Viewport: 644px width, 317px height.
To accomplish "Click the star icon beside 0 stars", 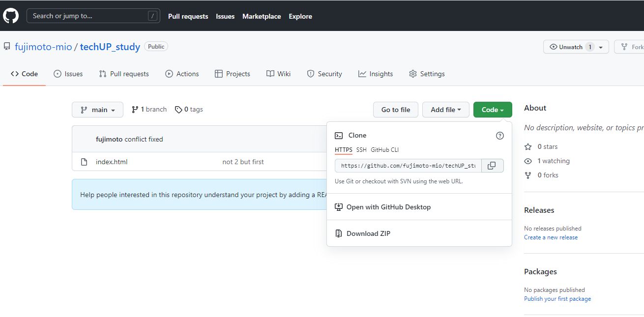I will [528, 146].
